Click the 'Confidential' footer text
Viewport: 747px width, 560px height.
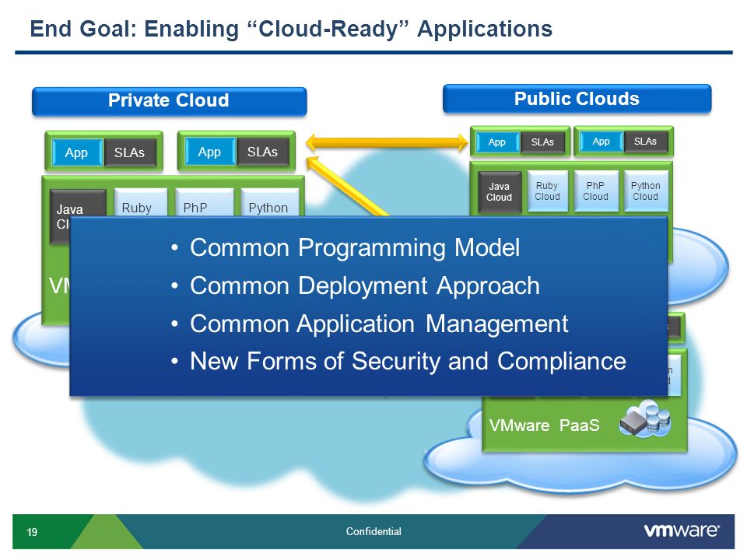373,531
